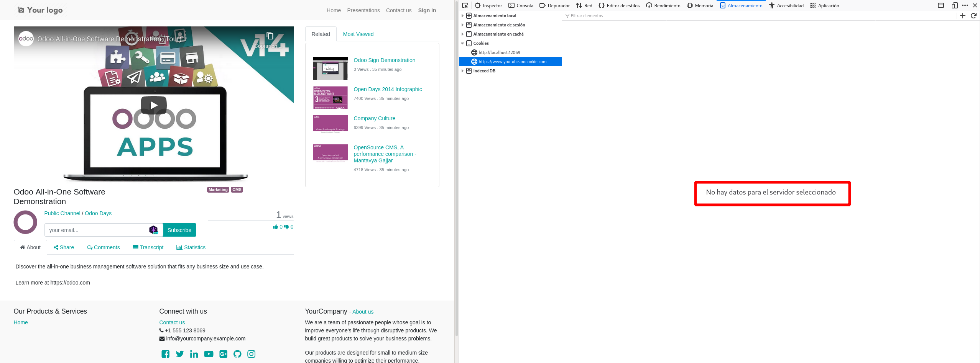The height and width of the screenshot is (363, 980).
Task: Select the About tab
Action: tap(30, 247)
